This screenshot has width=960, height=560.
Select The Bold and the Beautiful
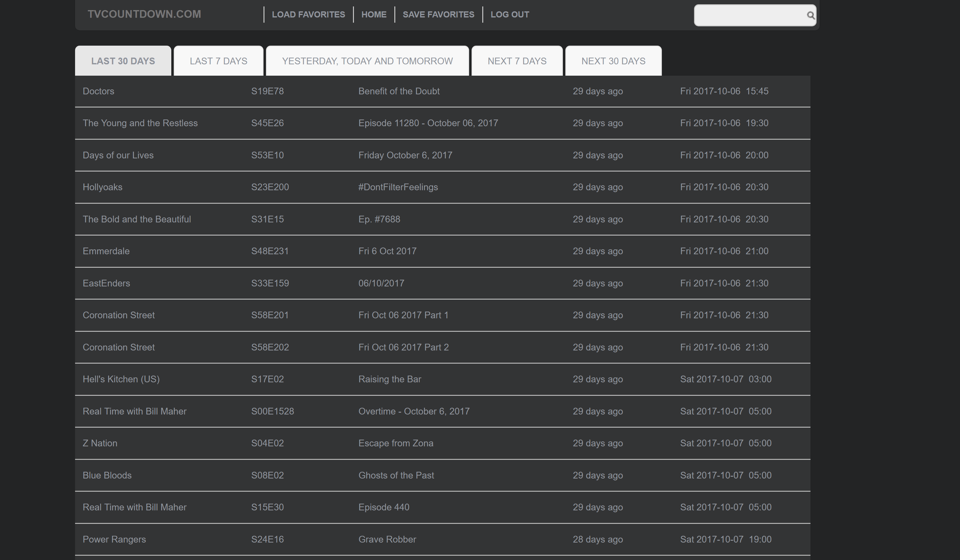(137, 219)
